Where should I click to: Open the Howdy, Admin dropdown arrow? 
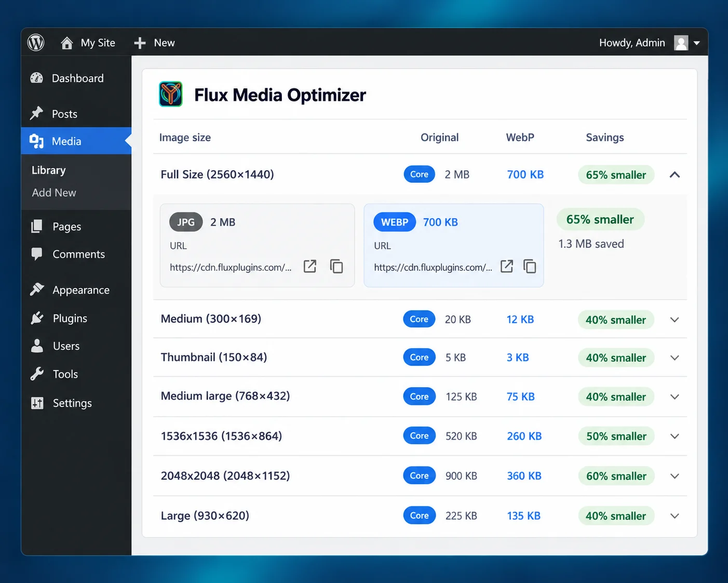pyautogui.click(x=697, y=43)
